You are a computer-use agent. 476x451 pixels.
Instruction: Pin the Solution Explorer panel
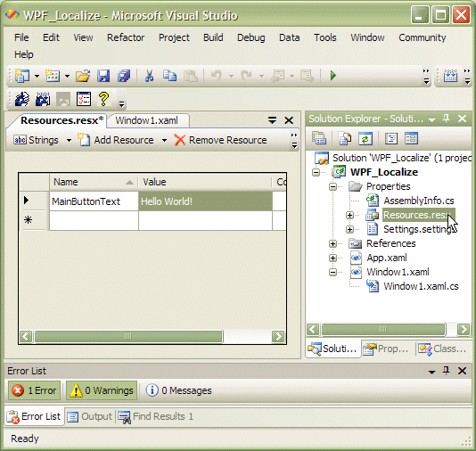pos(446,119)
